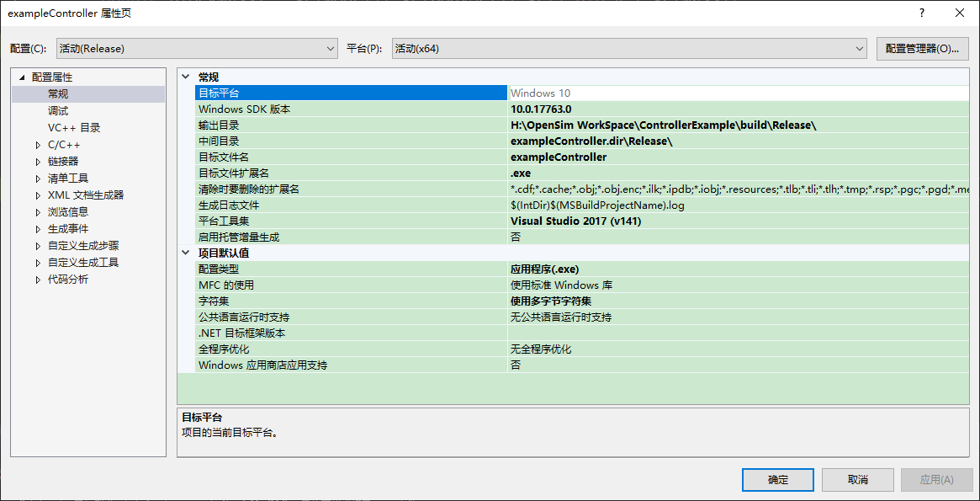Viewport: 980px width, 501px height.
Task: Click the 取消 button
Action: coord(856,479)
